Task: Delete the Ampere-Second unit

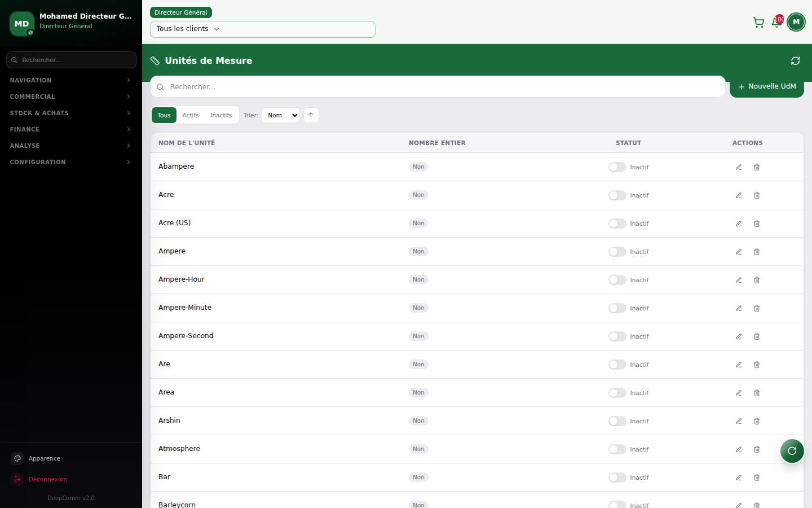Action: click(x=757, y=336)
